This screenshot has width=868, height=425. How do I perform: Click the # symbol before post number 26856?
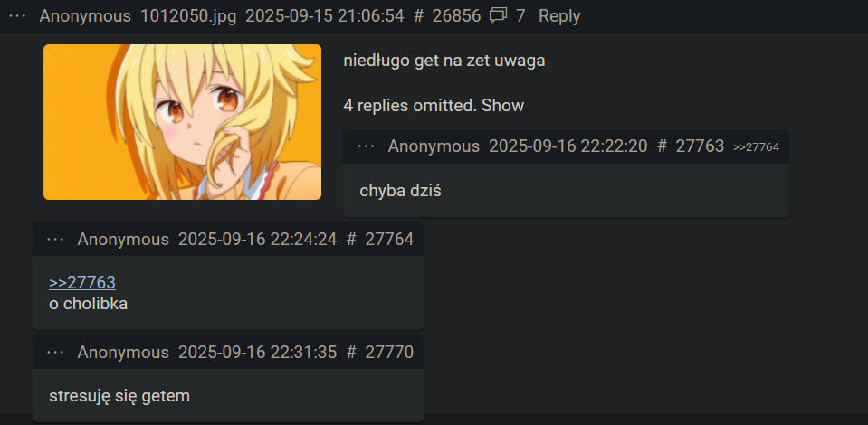tap(418, 16)
